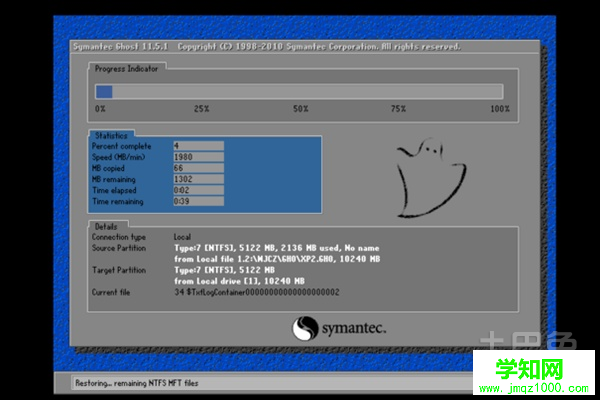Click the 'Speed (MB/min)' label
Screen dimensions: 600x400
(x=118, y=157)
